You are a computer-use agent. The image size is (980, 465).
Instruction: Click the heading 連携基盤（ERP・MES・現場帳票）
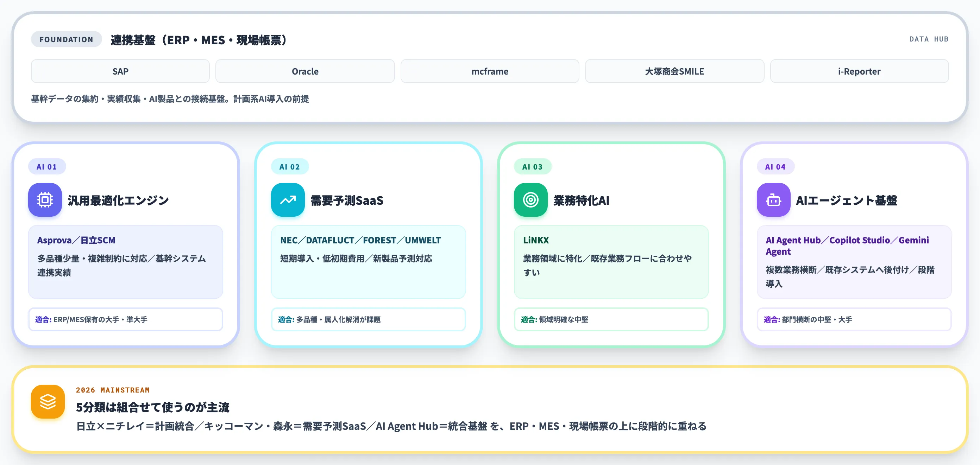pos(198,40)
